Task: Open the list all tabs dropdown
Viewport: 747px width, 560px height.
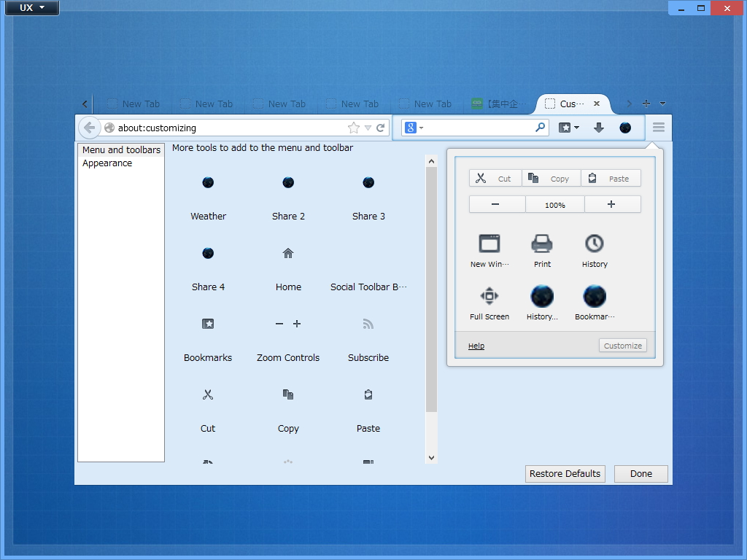Action: coord(662,104)
